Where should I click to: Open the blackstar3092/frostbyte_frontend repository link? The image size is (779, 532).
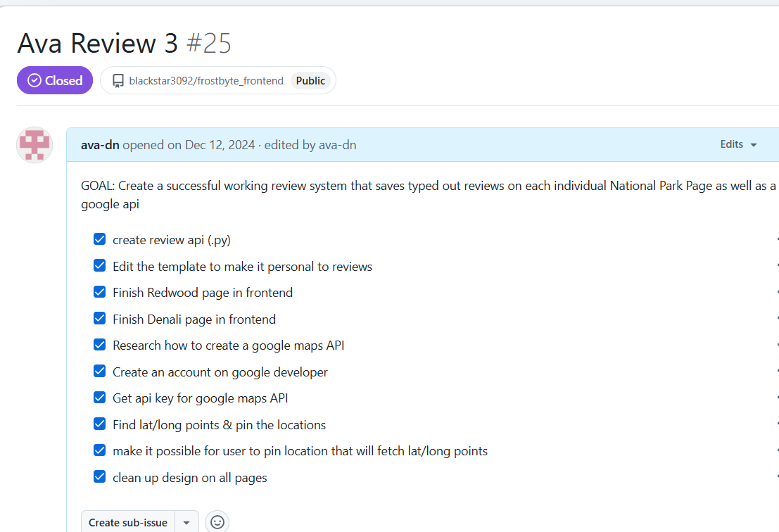click(206, 81)
